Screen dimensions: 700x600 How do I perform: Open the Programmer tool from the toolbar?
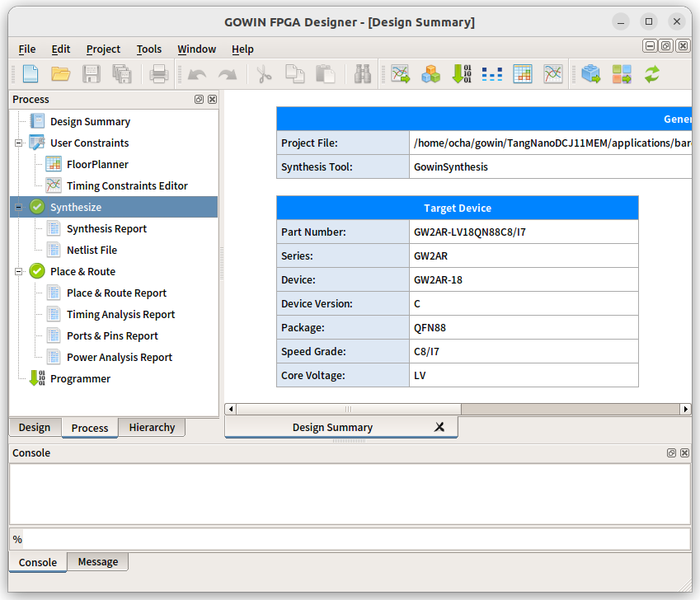[462, 74]
